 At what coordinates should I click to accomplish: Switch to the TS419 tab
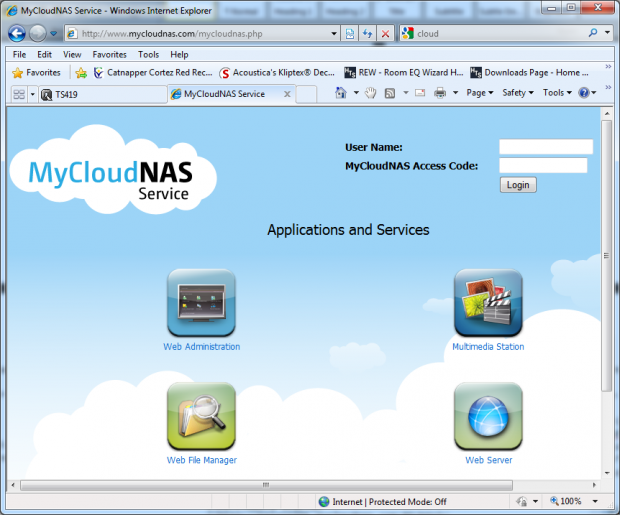coord(103,95)
